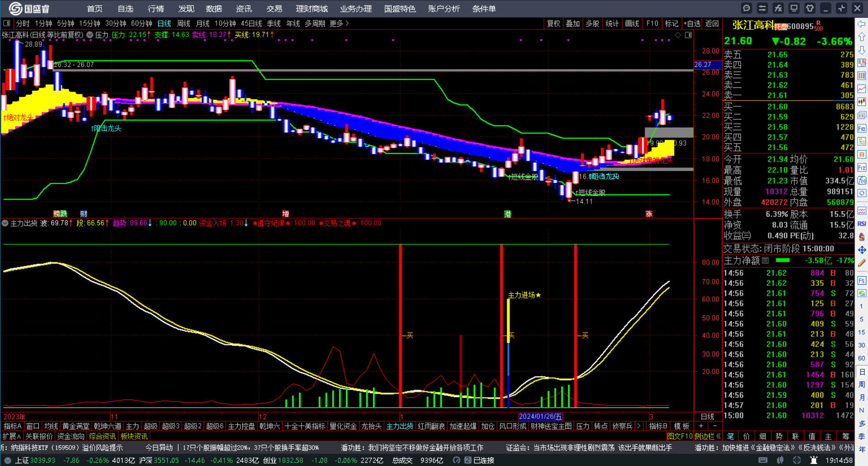The height and width of the screenshot is (466, 868).
Task: Click the 统计 statistics button
Action: pyautogui.click(x=612, y=24)
